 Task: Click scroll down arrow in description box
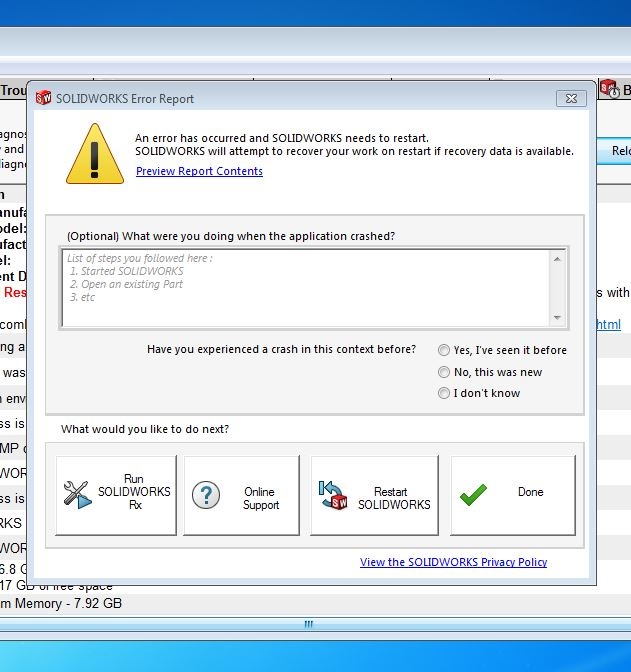click(x=557, y=317)
